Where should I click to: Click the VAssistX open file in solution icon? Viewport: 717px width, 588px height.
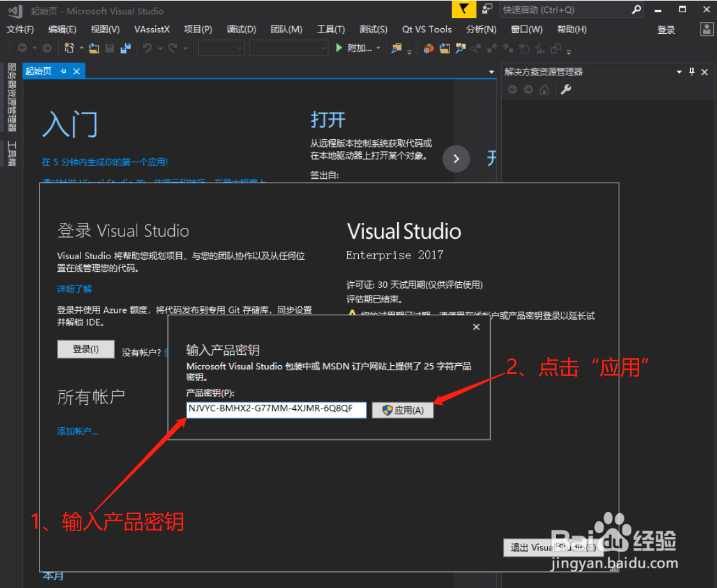tap(444, 48)
